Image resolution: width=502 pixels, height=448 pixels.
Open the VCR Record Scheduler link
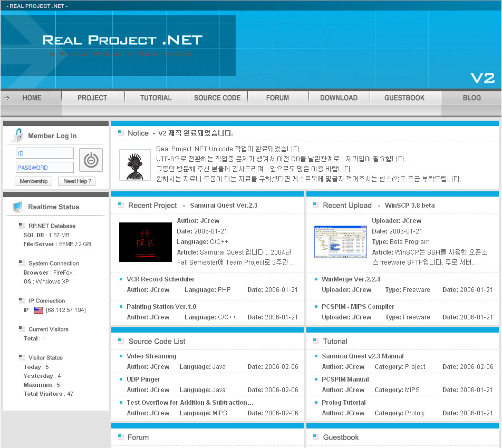coord(160,279)
